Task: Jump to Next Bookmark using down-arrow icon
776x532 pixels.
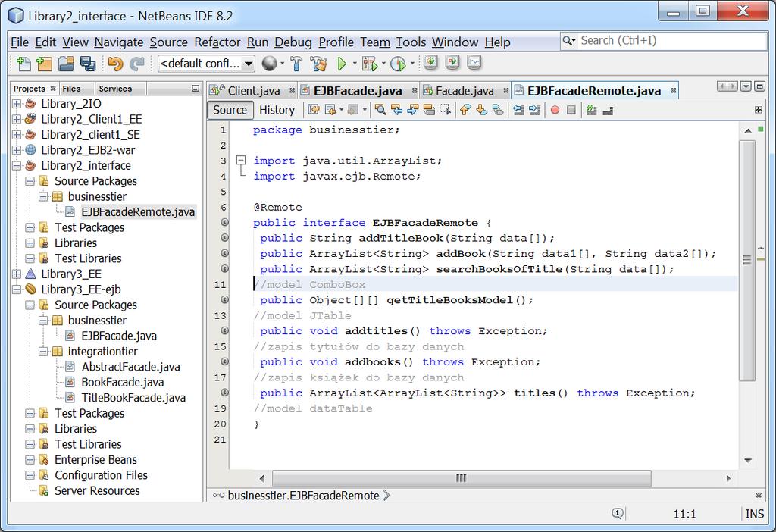Action: coord(481,110)
